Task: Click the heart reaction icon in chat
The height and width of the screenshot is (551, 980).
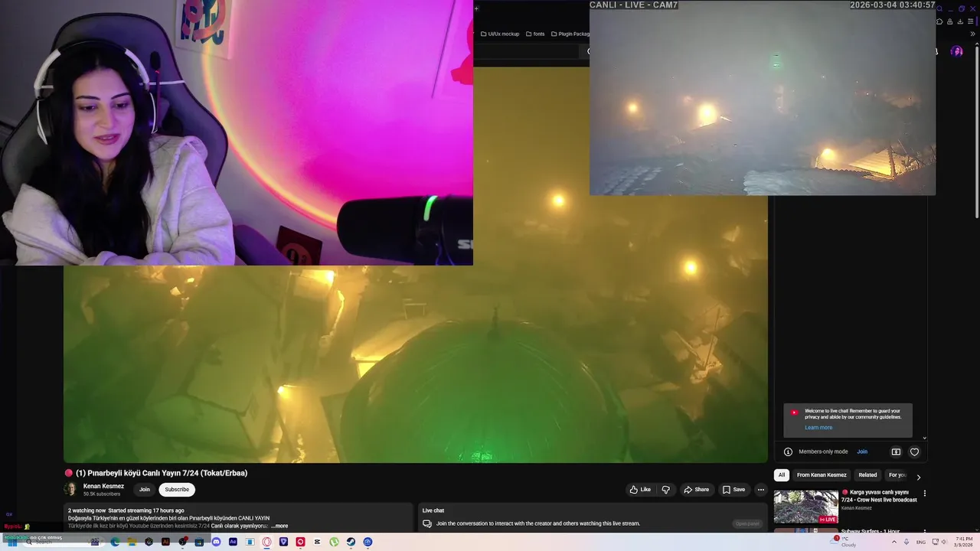Action: 914,452
